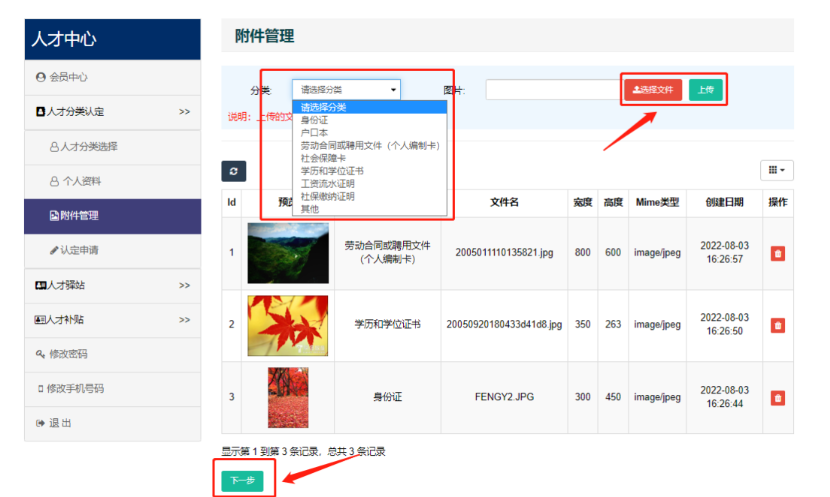Choose 劳动合同或聘用文件 option in list

[369, 146]
